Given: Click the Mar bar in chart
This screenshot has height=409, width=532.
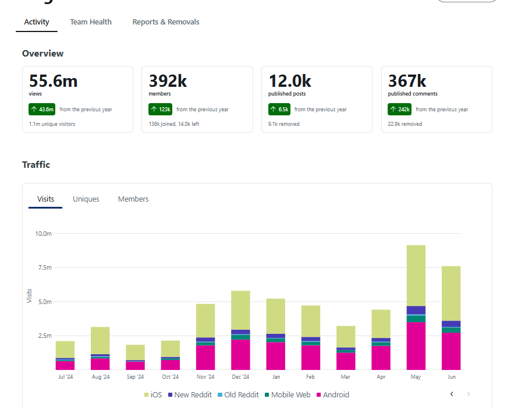Looking at the screenshot, I should click(x=346, y=348).
